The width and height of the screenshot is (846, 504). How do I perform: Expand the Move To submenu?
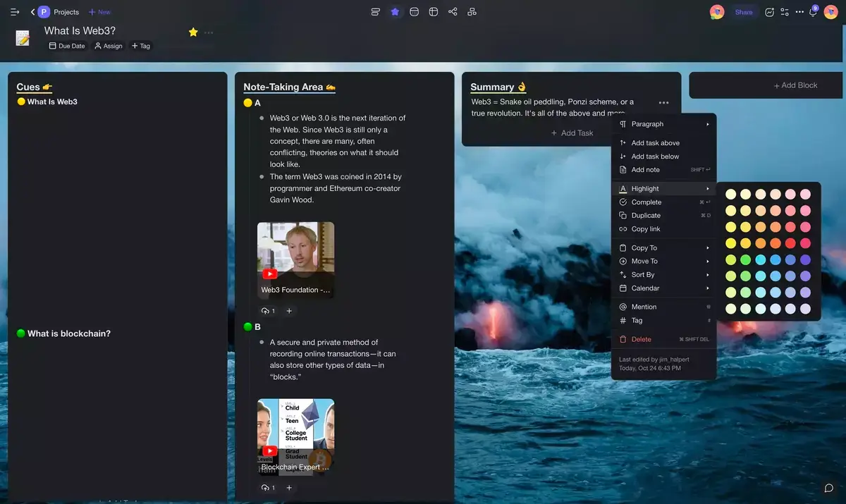pos(663,262)
